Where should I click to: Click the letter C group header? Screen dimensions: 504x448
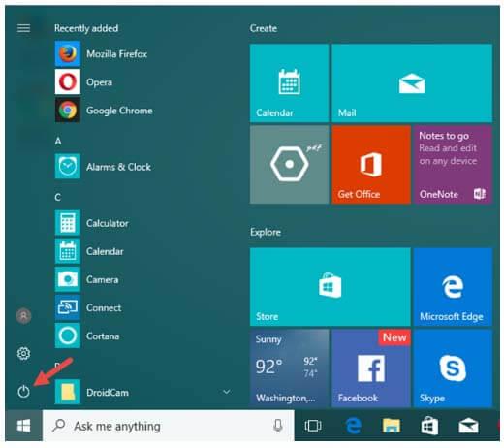[x=58, y=197]
